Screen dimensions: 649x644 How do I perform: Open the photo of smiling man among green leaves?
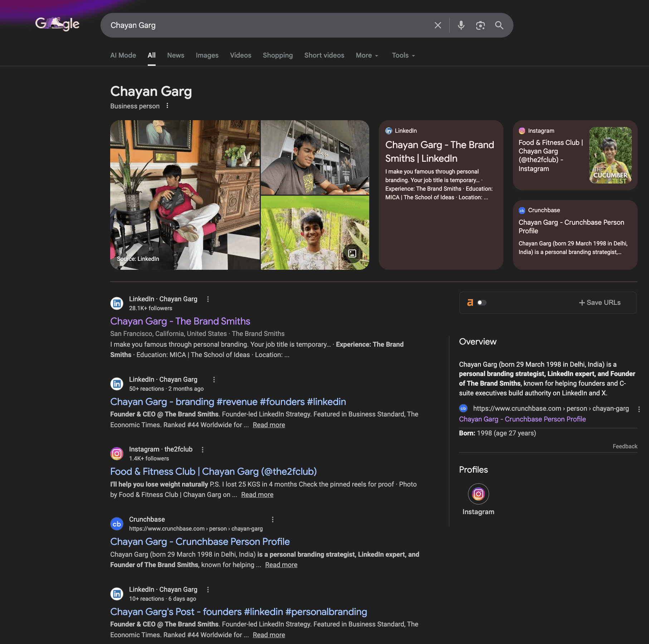click(x=315, y=233)
